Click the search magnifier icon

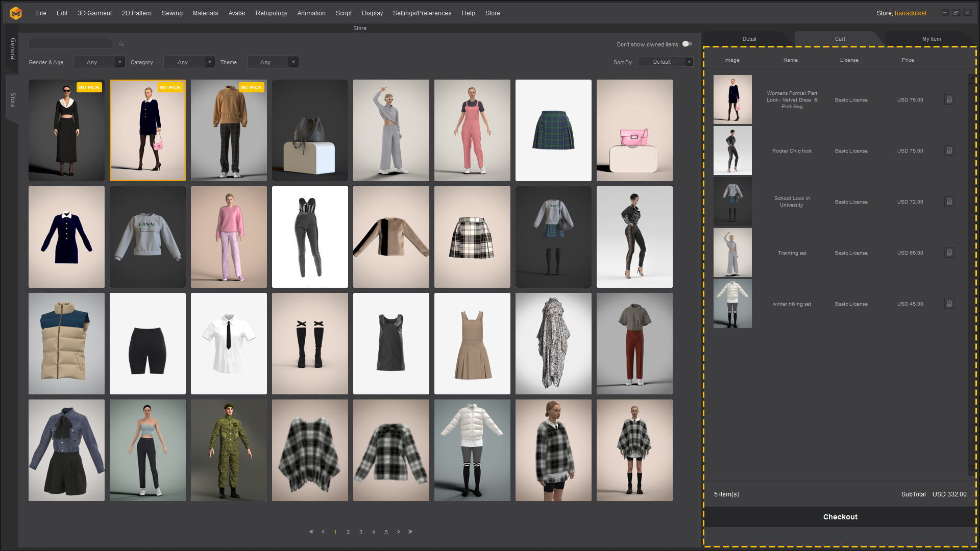(121, 44)
